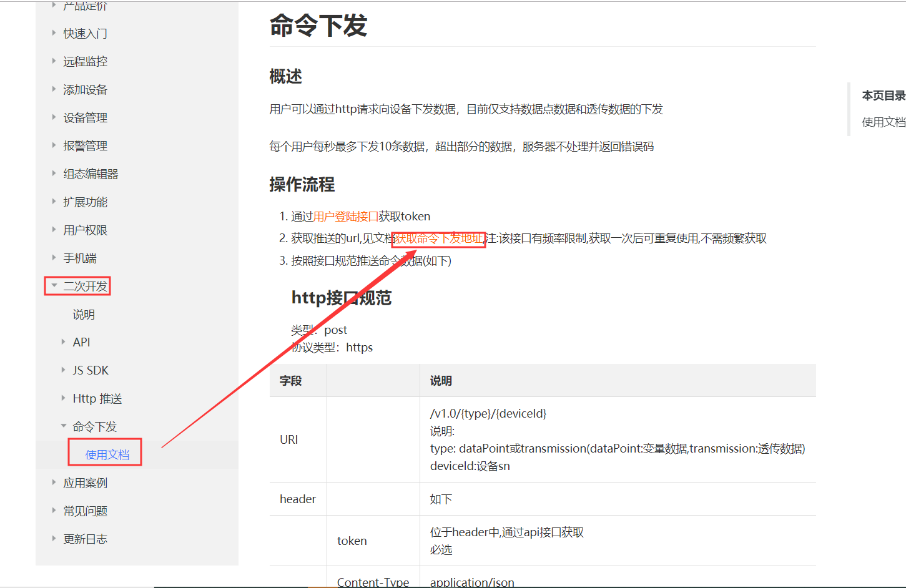The width and height of the screenshot is (906, 588).
Task: Select 常见问题 in the sidebar
Action: [85, 511]
